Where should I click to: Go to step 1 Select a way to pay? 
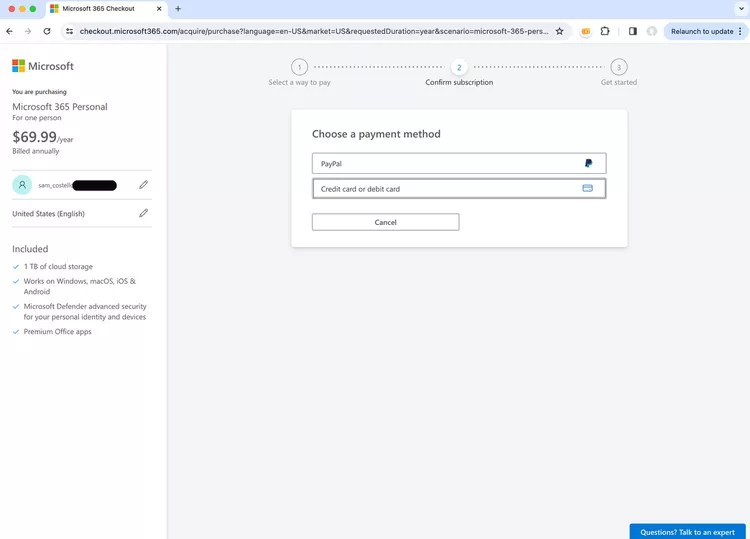tap(299, 68)
